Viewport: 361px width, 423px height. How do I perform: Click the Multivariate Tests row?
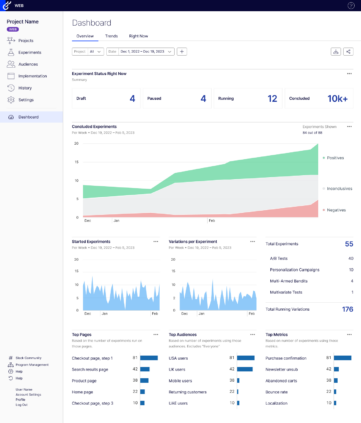click(x=311, y=292)
